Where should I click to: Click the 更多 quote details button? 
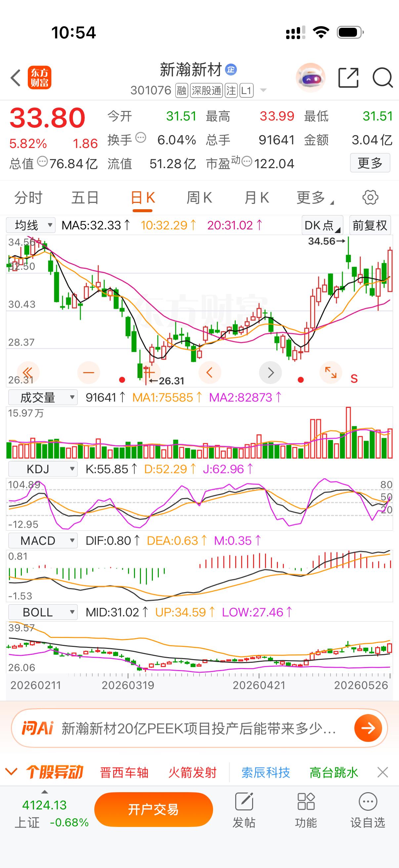370,163
